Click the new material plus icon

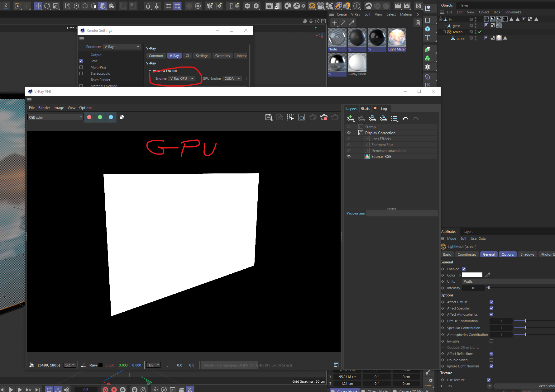coord(334,23)
